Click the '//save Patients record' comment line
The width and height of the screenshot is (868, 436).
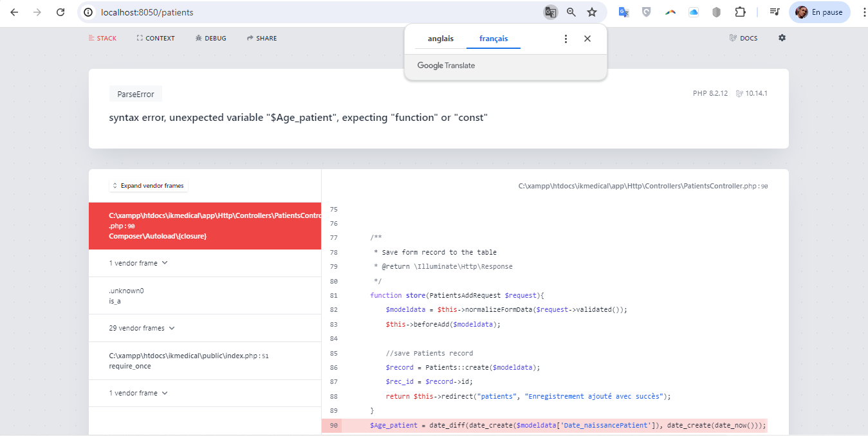(429, 353)
